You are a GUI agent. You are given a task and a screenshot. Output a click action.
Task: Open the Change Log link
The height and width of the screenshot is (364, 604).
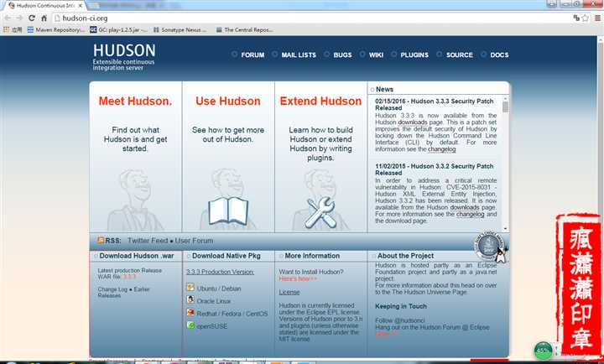[112, 289]
